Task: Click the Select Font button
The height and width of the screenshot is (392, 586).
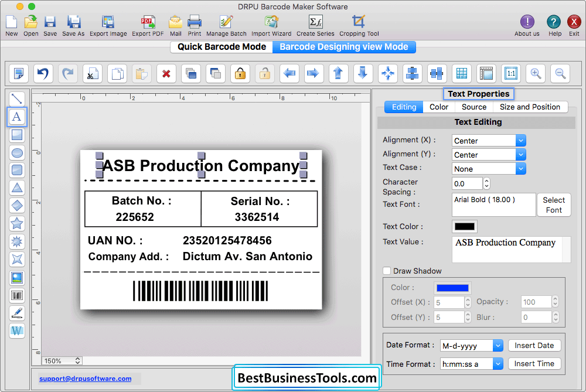Action: (x=554, y=204)
